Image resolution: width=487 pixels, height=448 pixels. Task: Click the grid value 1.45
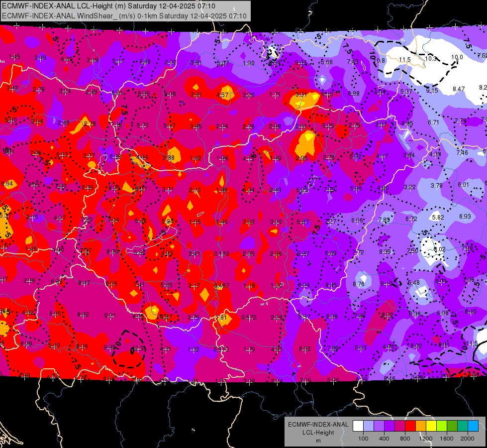coord(14,57)
